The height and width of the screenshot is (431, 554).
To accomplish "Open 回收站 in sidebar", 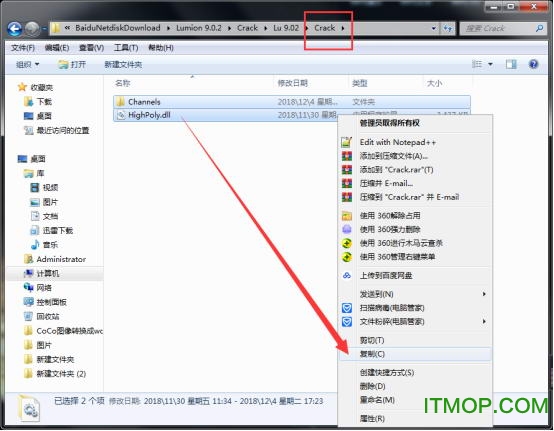I will [x=48, y=317].
